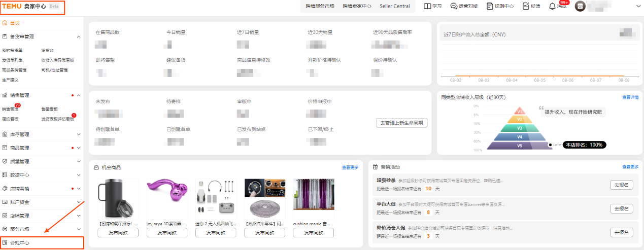This screenshot has height=250, width=644.
Task: Switch to Seller Central tab
Action: tap(395, 6)
